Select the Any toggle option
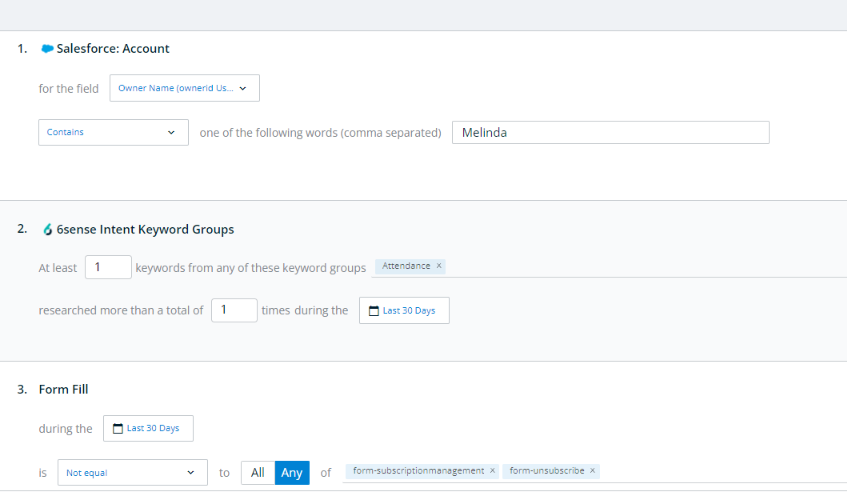Image resolution: width=847 pixels, height=496 pixels. [292, 473]
